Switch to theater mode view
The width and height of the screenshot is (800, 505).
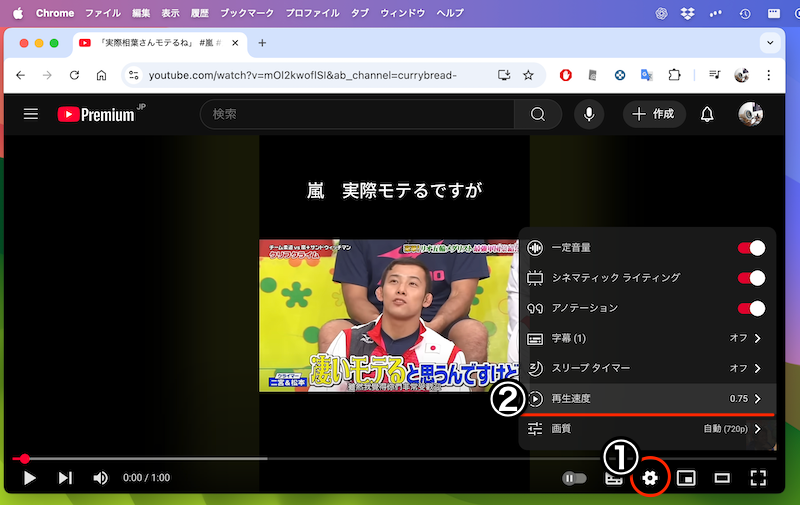(x=722, y=478)
